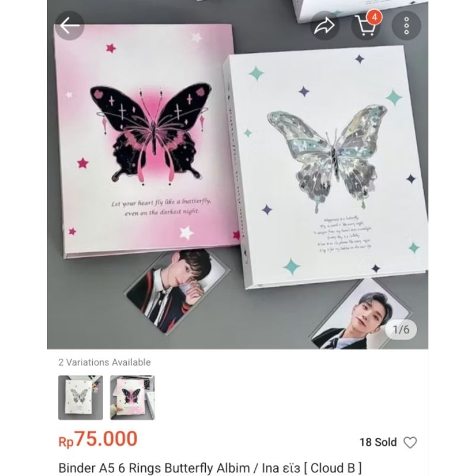Open the Binder A5 6 Rings product title
476x476 pixels.
pyautogui.click(x=210, y=468)
